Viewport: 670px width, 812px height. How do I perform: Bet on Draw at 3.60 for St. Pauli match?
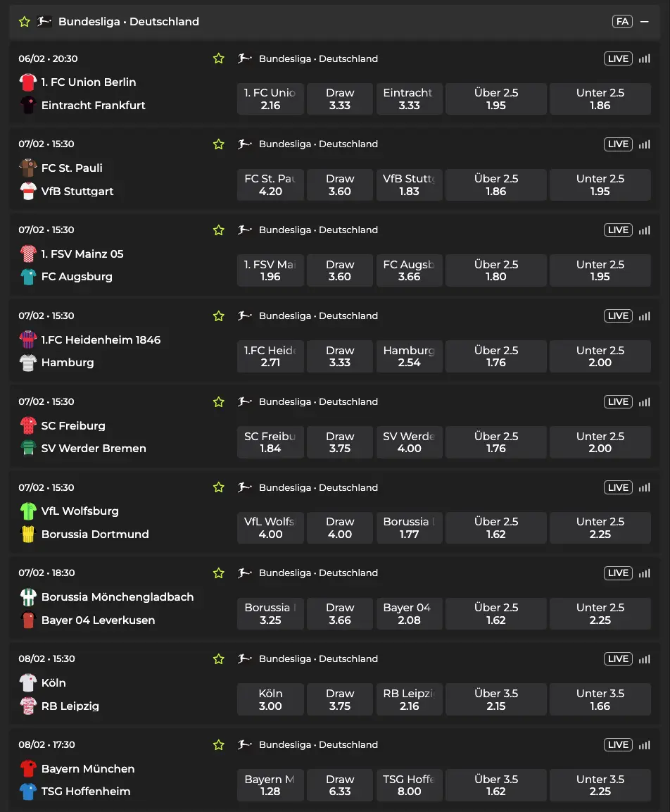340,185
